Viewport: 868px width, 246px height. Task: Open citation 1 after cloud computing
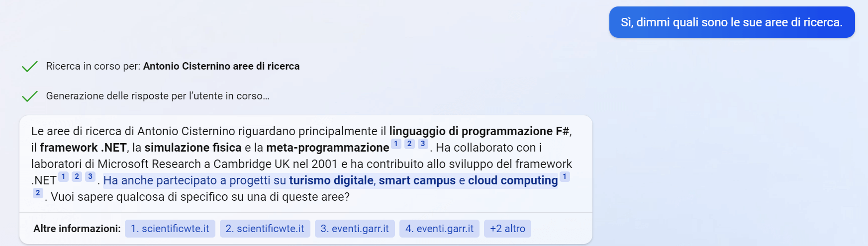[x=565, y=176]
